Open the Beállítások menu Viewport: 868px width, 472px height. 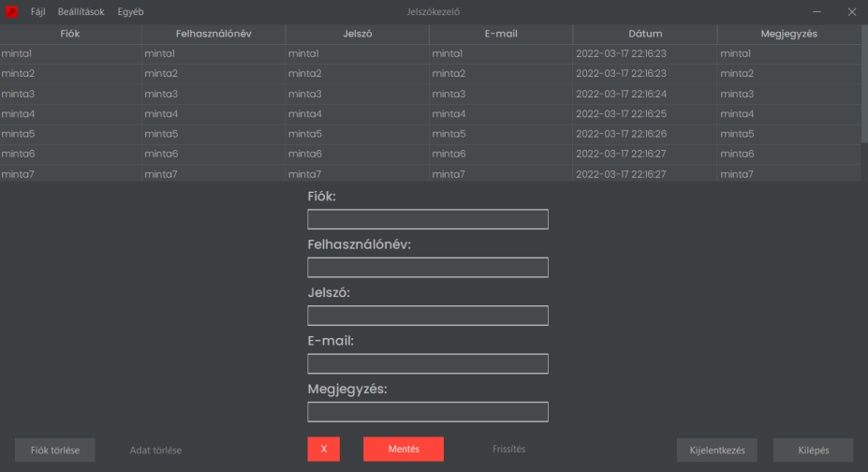click(x=81, y=12)
